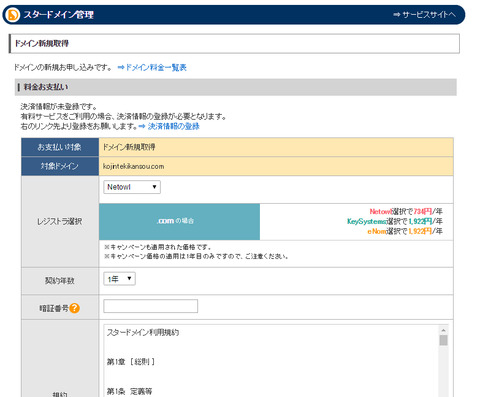Click the eNom 1,922円/年 price text
480x397 pixels.
click(405, 231)
